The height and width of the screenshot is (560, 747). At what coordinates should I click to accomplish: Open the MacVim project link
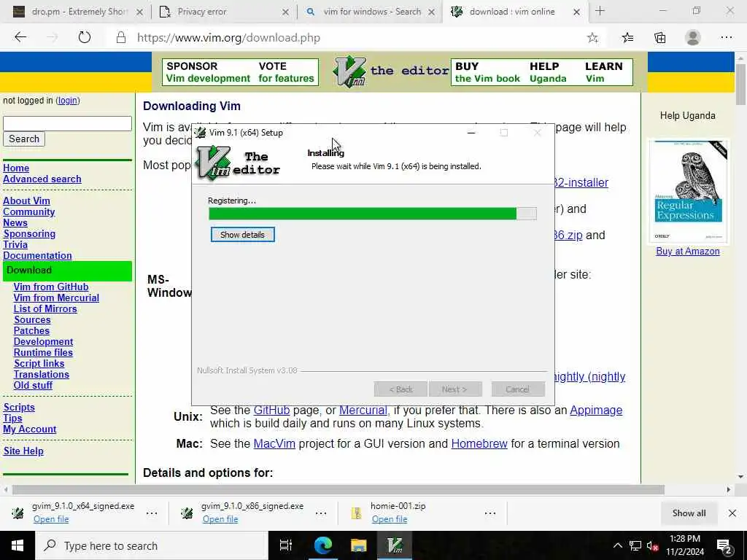pyautogui.click(x=274, y=444)
